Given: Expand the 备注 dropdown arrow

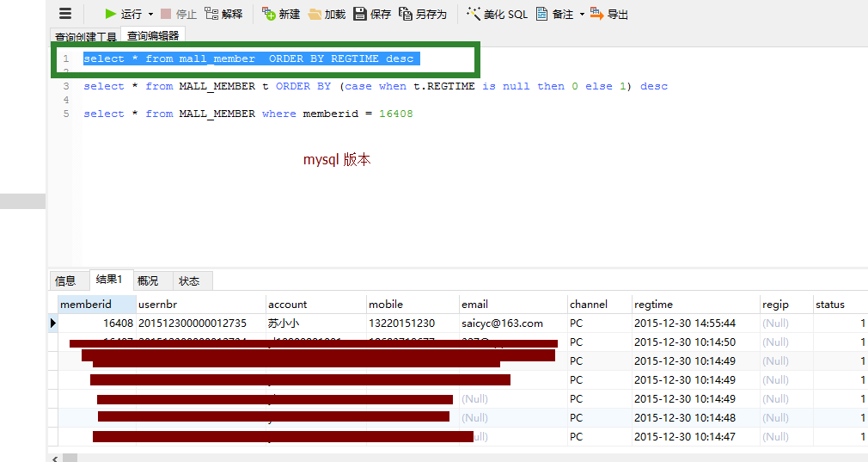Looking at the screenshot, I should click(582, 15).
